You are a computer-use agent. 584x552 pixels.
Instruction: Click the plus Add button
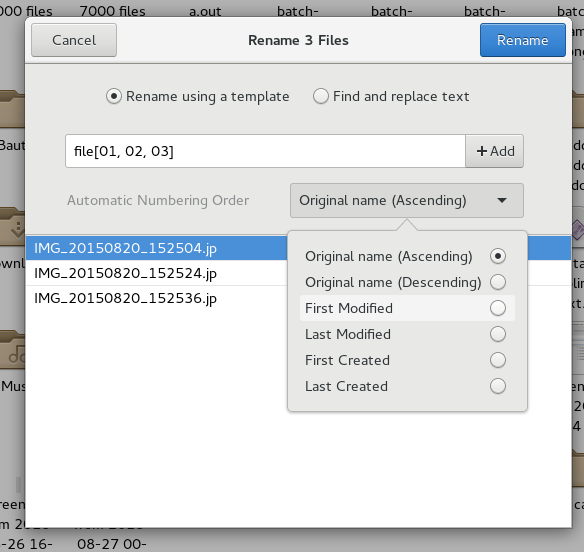tap(494, 151)
